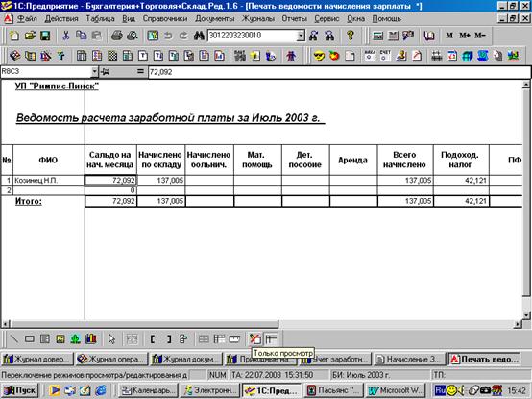
Task: Expand the search text combo box dropdown
Action: point(301,36)
